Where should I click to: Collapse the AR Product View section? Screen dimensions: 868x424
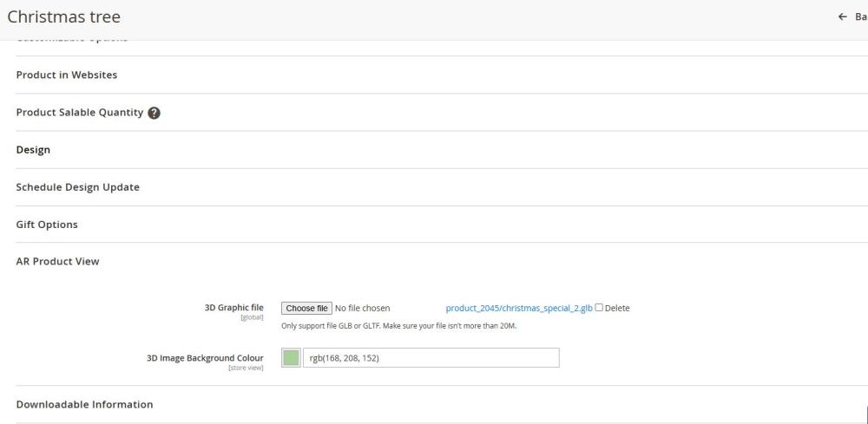pos(57,262)
